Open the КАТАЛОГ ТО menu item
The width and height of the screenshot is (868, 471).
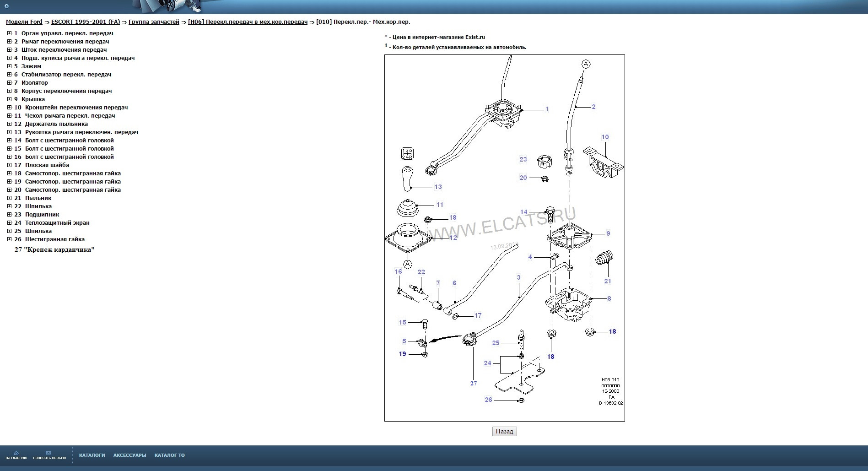point(170,455)
